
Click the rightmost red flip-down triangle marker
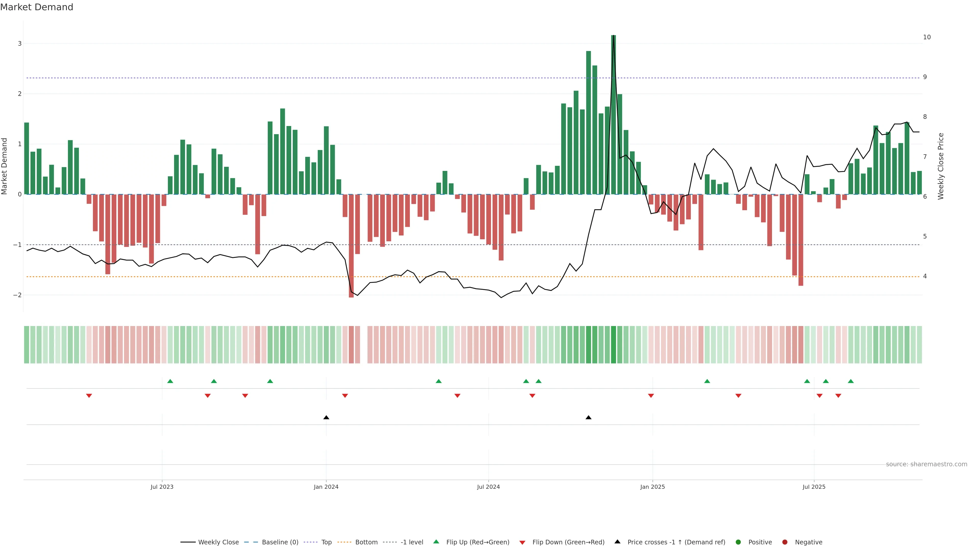pyautogui.click(x=838, y=396)
